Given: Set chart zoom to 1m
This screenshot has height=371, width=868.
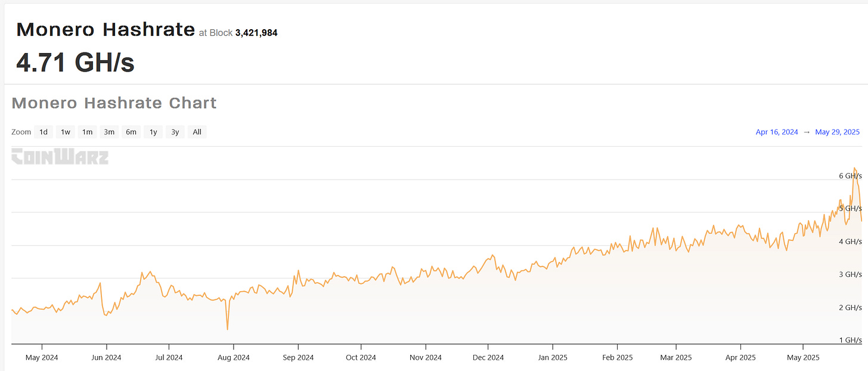Looking at the screenshot, I should point(87,132).
